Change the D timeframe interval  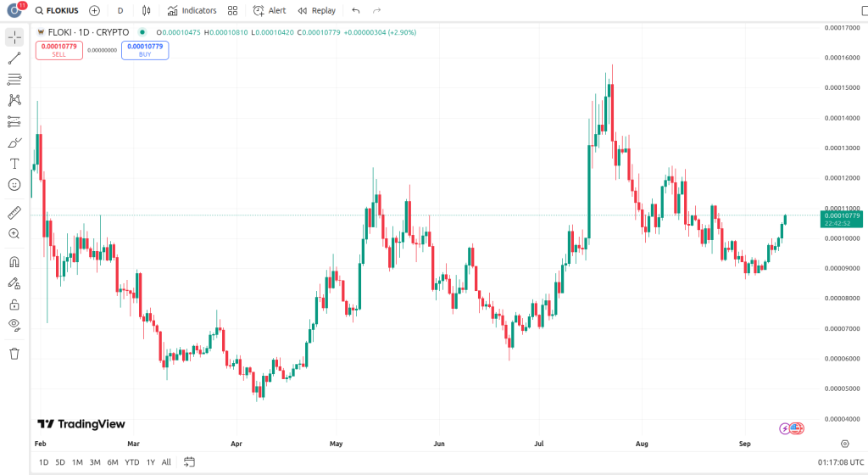(120, 10)
